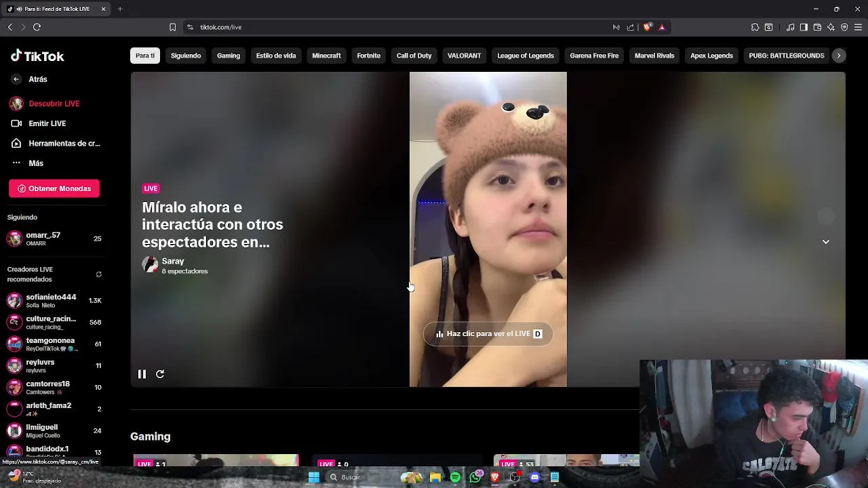Click Haz clic para ver el LIVE
This screenshot has height=488, width=868.
(488, 333)
